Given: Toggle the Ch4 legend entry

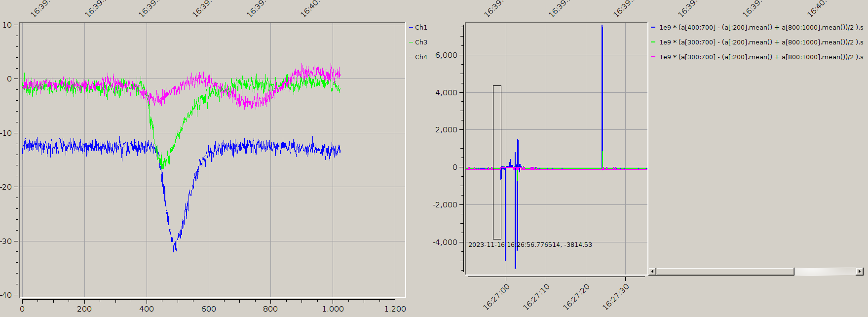Looking at the screenshot, I should click(420, 57).
